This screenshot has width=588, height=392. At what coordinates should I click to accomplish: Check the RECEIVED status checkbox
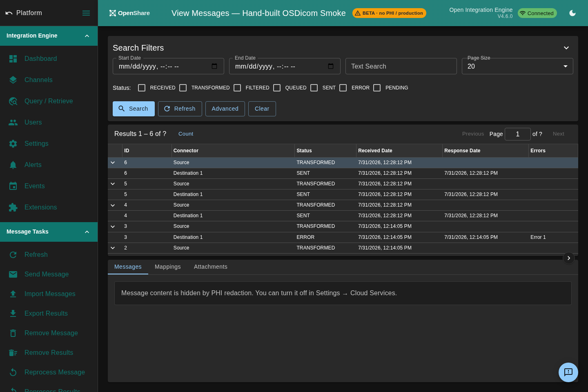(142, 88)
